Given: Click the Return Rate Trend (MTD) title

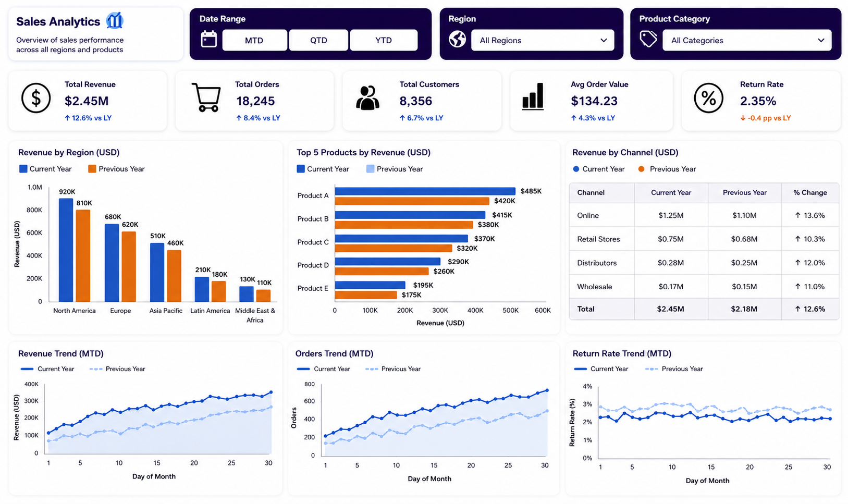Looking at the screenshot, I should 622,353.
